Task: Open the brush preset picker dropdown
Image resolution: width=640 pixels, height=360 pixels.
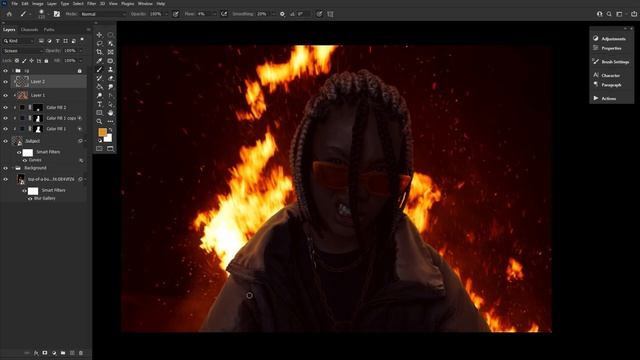Action: coord(49,14)
